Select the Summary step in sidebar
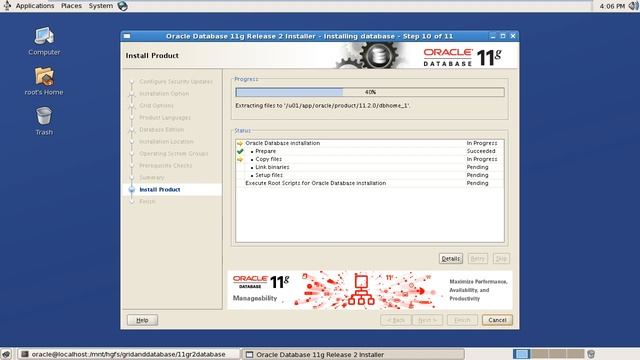640x360 pixels. (151, 178)
